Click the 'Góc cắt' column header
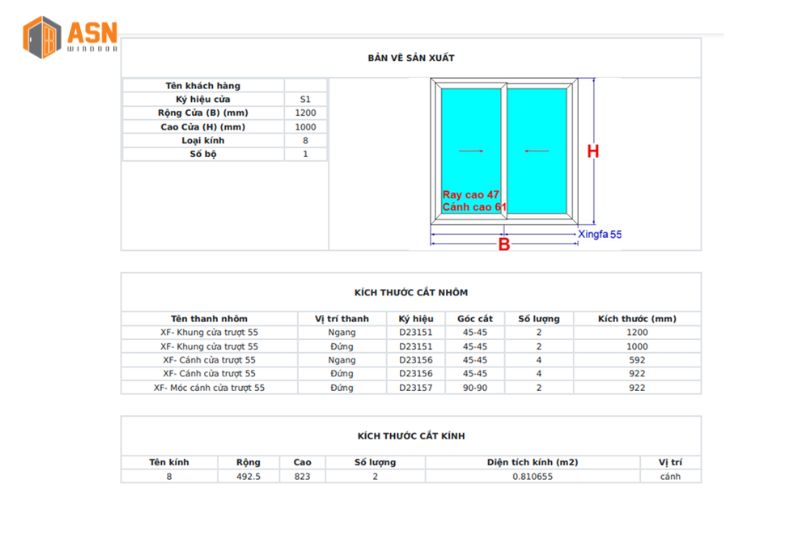This screenshot has width=800, height=533. [475, 319]
